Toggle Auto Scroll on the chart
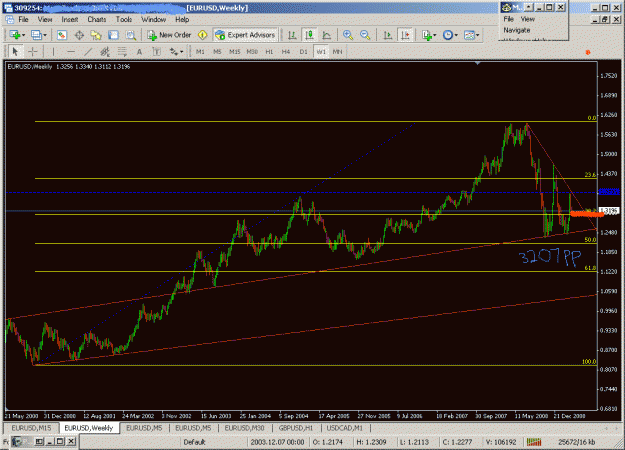The width and height of the screenshot is (625, 450). [387, 35]
